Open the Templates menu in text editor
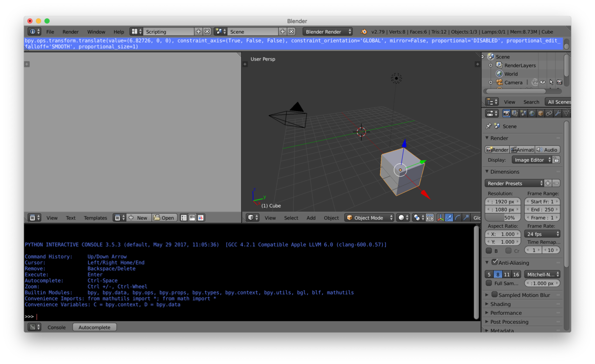 pyautogui.click(x=95, y=218)
